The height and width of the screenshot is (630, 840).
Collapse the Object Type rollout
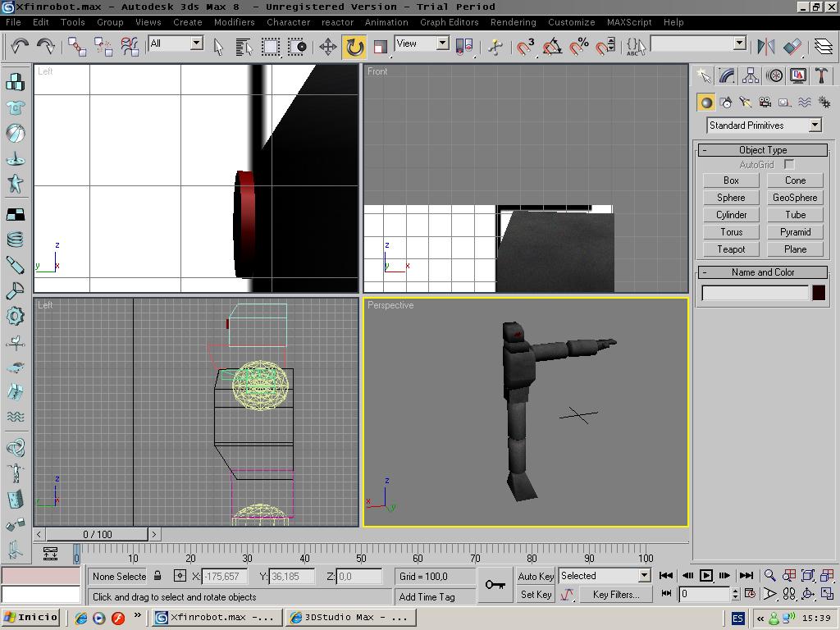(x=762, y=150)
